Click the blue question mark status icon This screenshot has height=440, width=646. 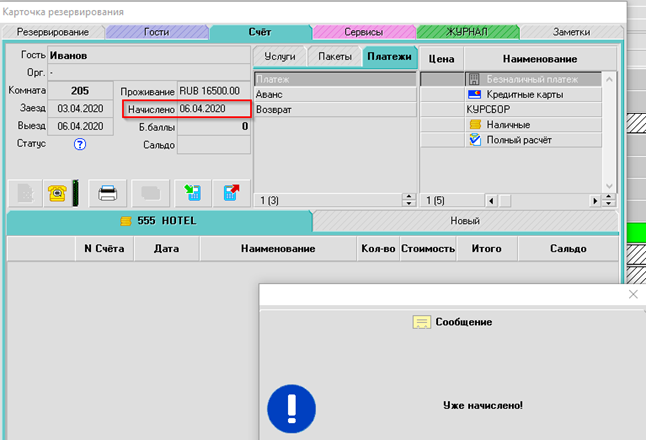click(80, 144)
